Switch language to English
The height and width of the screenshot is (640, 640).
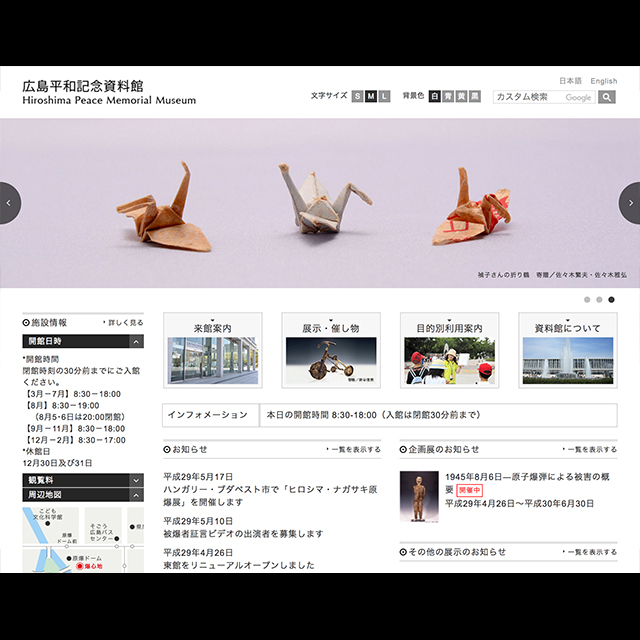coord(604,81)
